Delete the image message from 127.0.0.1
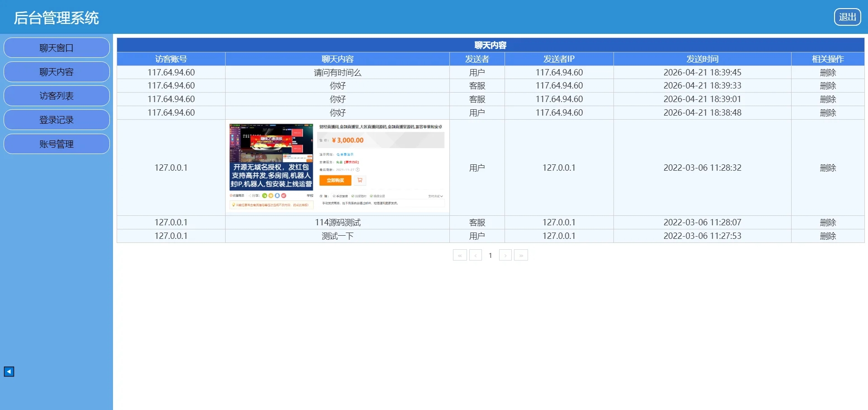868x410 pixels. pos(827,168)
